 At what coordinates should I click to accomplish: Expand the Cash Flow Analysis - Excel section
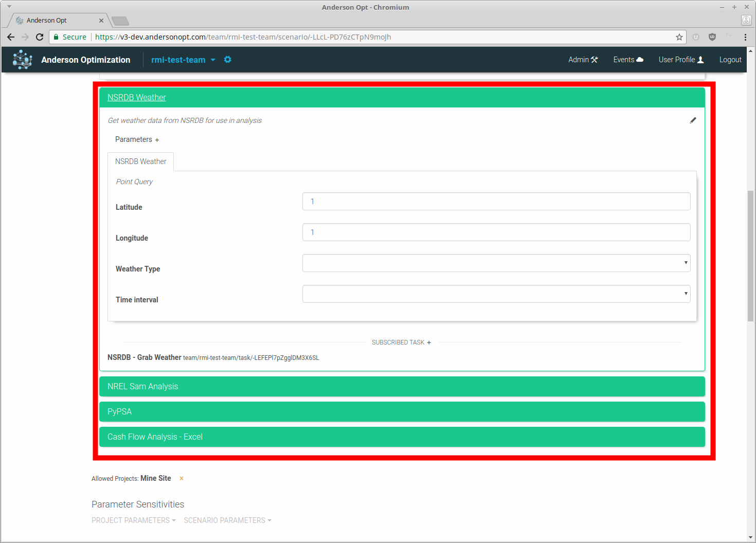(402, 437)
